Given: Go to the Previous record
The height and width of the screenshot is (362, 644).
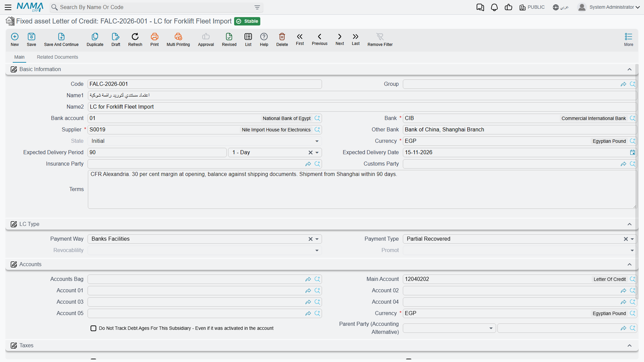Looking at the screenshot, I should point(320,39).
